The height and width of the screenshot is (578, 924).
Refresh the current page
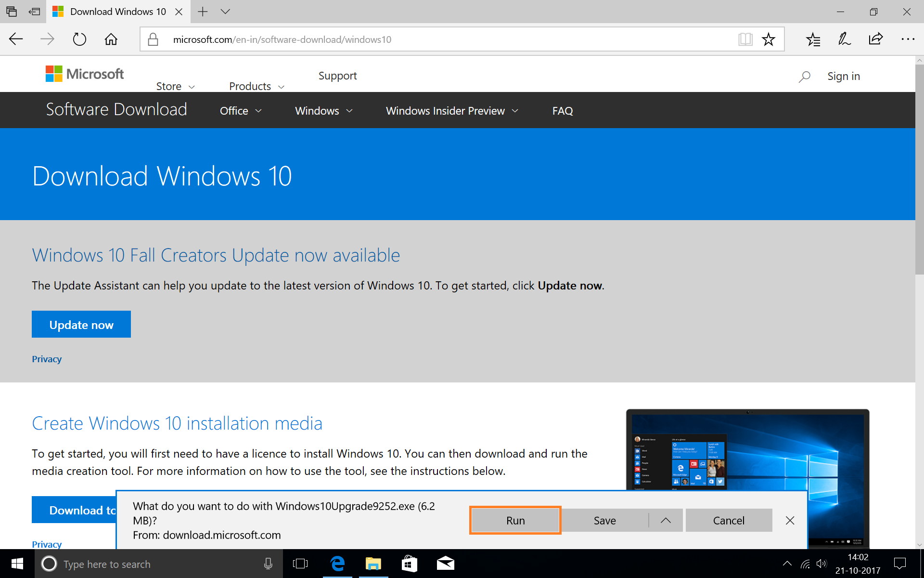pos(79,39)
